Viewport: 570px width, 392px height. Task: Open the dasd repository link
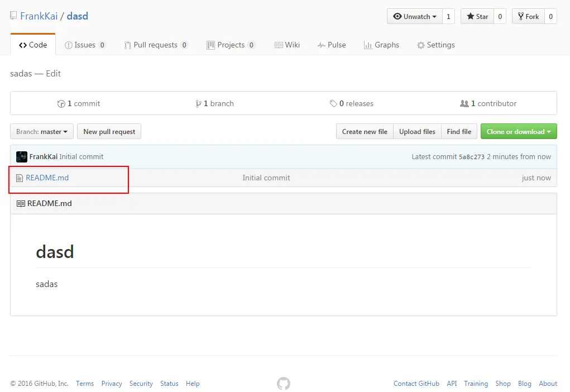tap(78, 16)
